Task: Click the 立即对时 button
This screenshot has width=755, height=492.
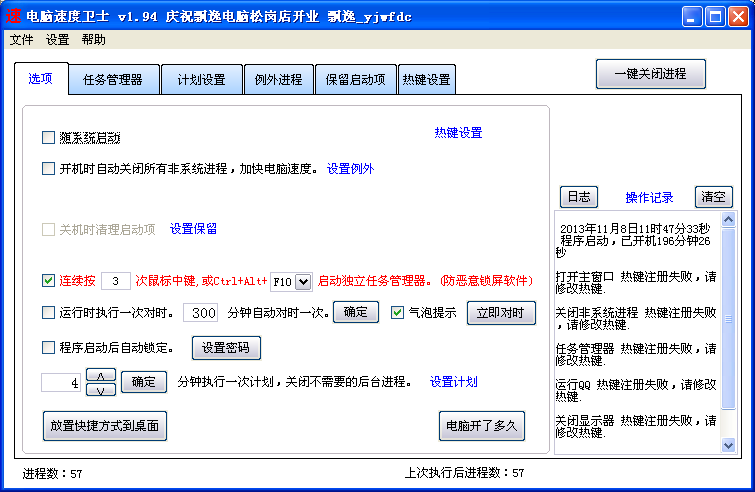Action: pyautogui.click(x=501, y=313)
